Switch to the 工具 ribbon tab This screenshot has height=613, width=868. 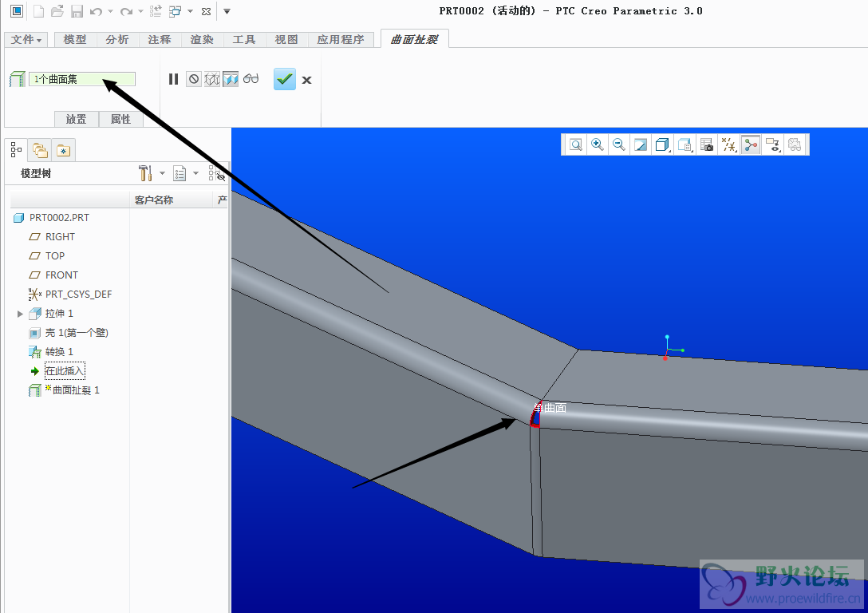244,39
